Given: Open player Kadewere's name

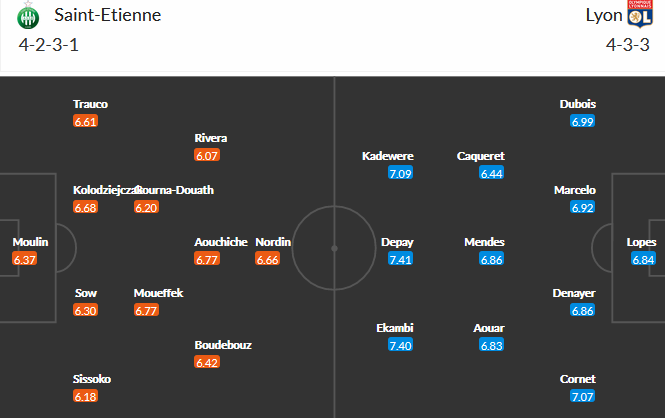Looking at the screenshot, I should tap(387, 156).
